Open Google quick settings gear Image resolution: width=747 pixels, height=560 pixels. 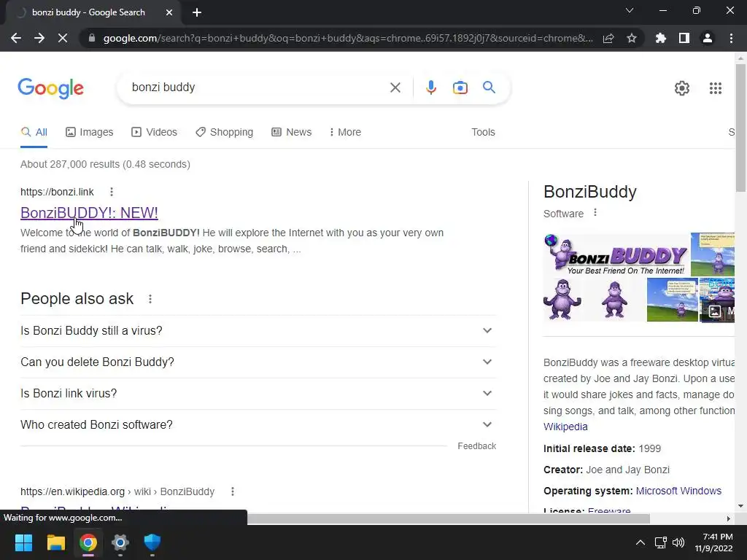(x=682, y=88)
